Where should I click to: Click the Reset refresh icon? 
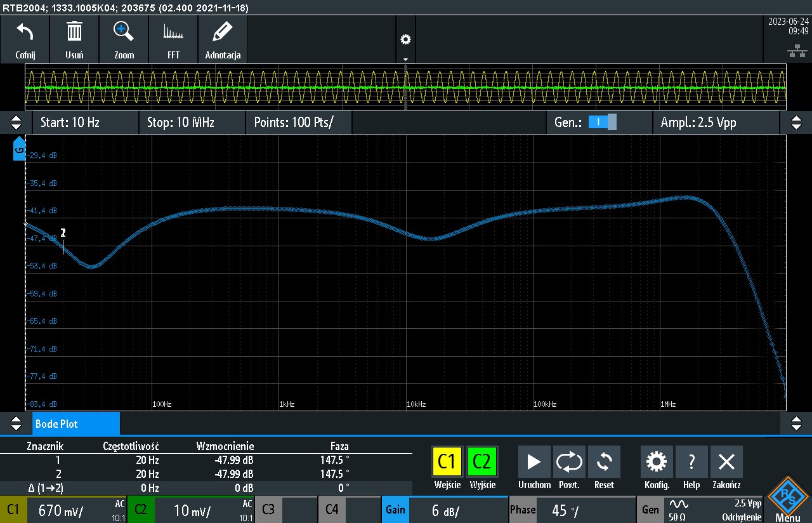(604, 461)
